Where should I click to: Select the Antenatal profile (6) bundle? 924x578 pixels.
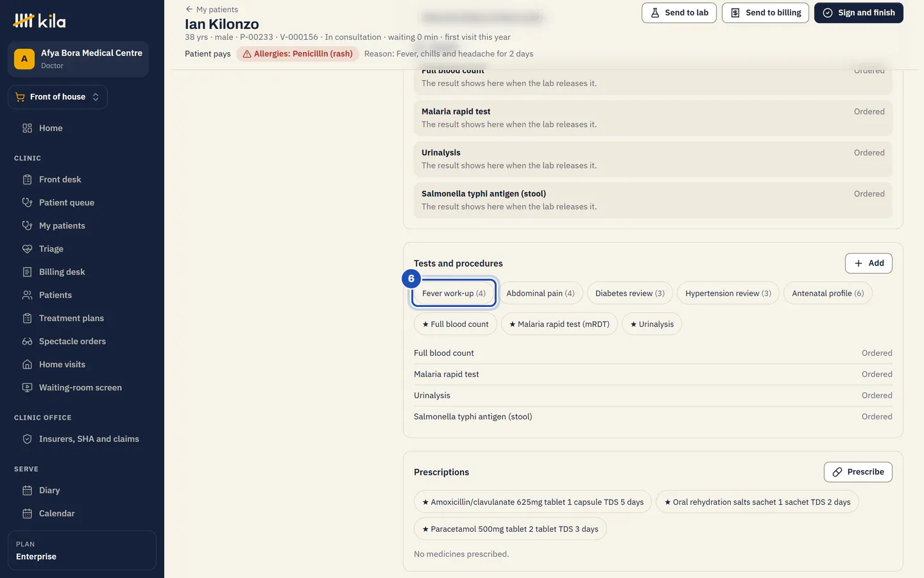coord(828,293)
